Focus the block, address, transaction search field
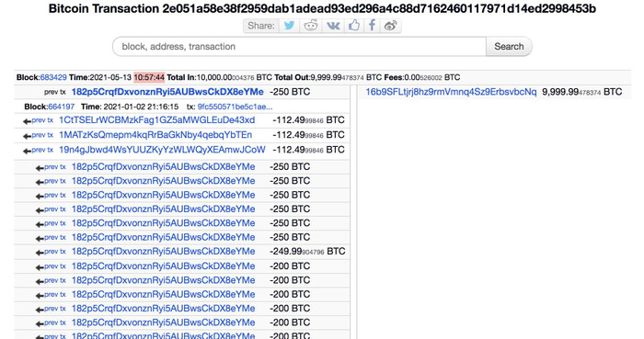 299,46
